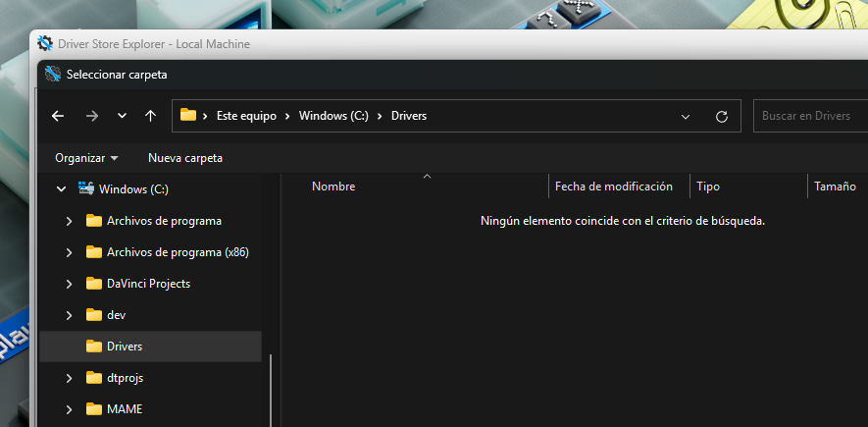Click the forward navigation arrow
Screen dimensions: 868x427
[92, 116]
